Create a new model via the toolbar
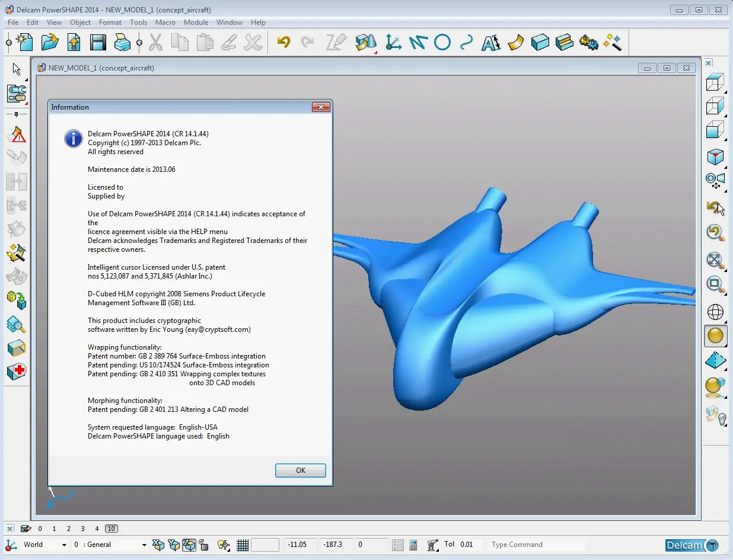Viewport: 733px width, 560px height. 24,42
